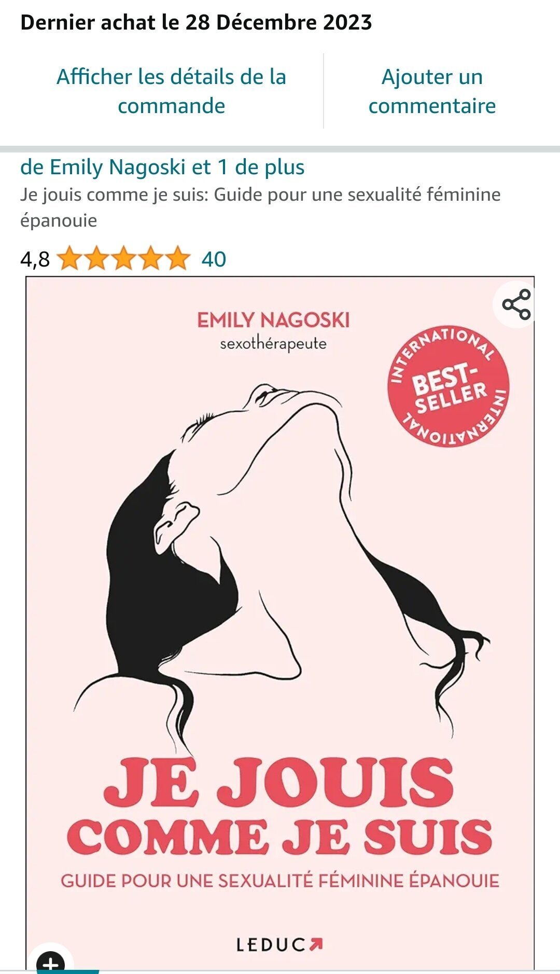
Task: Click 'EMILY NAGOSKI' printed on the cover
Action: (273, 320)
